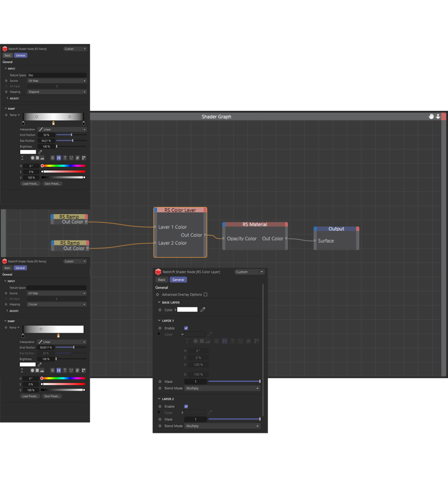Viewport: 448px width, 489px height.
Task: Click Load Preset in Diagonal ramp panel
Action: [x=30, y=184]
